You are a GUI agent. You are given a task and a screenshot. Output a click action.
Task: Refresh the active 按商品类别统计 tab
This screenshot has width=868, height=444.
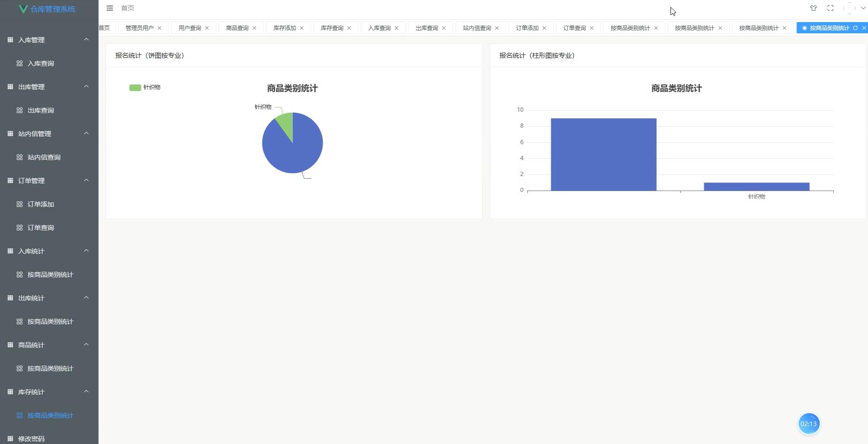(856, 28)
